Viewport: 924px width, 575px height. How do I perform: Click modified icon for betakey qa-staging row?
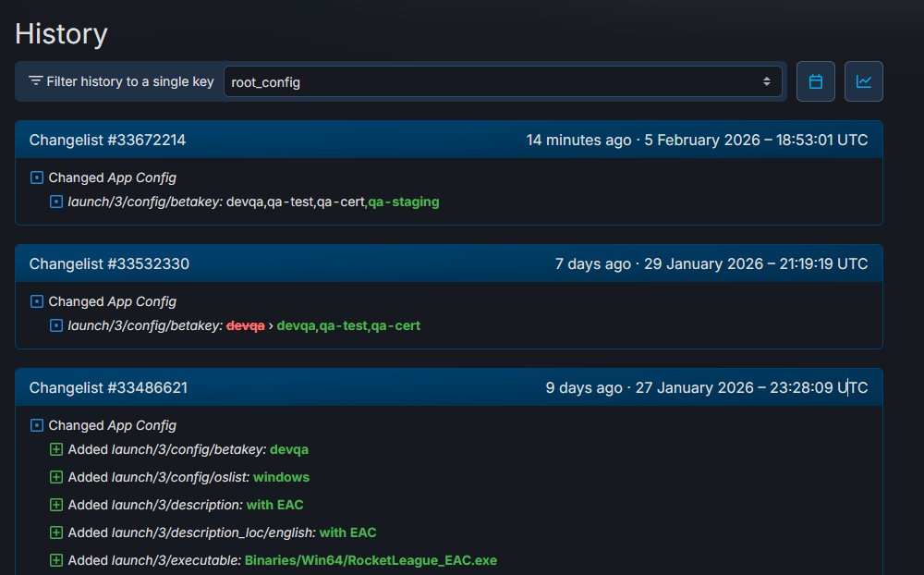(x=56, y=202)
